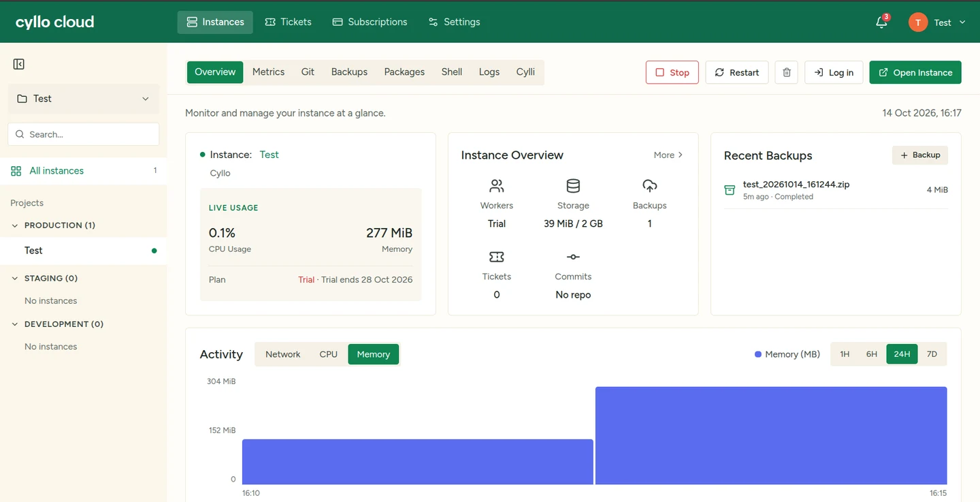Click the backup archive file icon
Viewport: 980px width, 502px height.
tap(730, 190)
